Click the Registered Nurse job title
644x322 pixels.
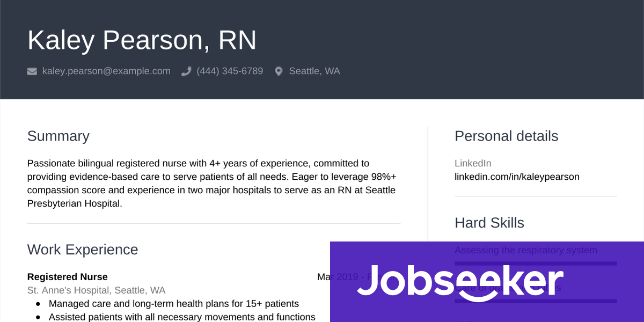67,277
